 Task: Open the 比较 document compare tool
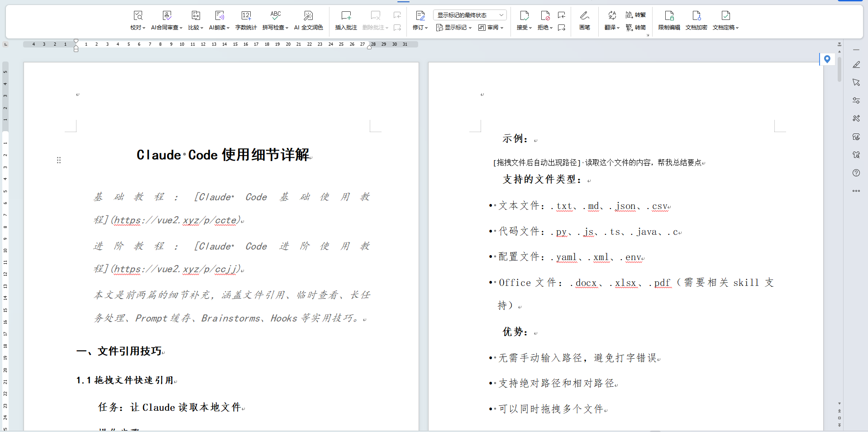(196, 21)
